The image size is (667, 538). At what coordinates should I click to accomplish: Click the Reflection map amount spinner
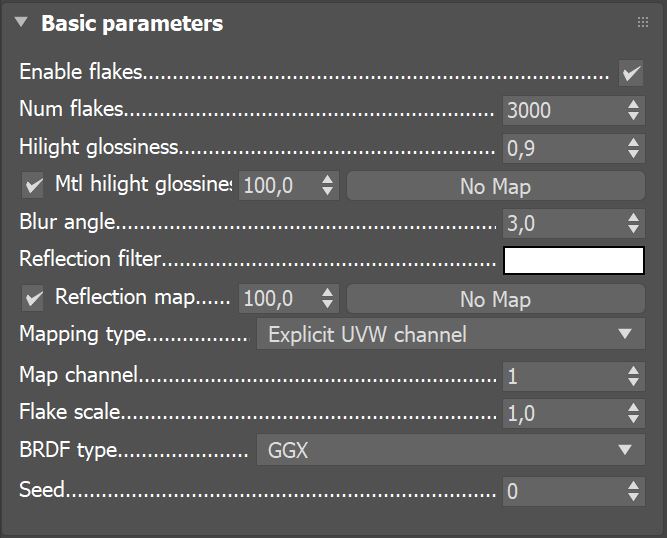point(327,299)
